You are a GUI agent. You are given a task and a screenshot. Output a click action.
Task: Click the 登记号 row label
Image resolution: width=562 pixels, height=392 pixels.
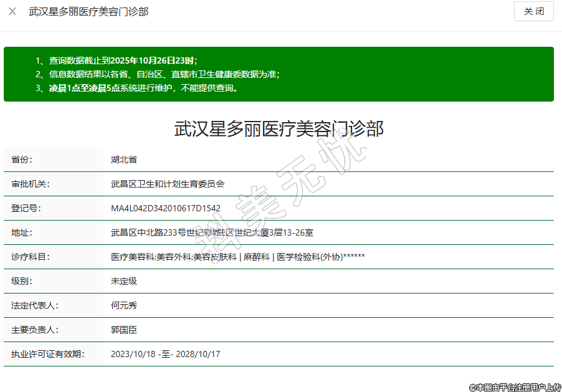click(26, 208)
